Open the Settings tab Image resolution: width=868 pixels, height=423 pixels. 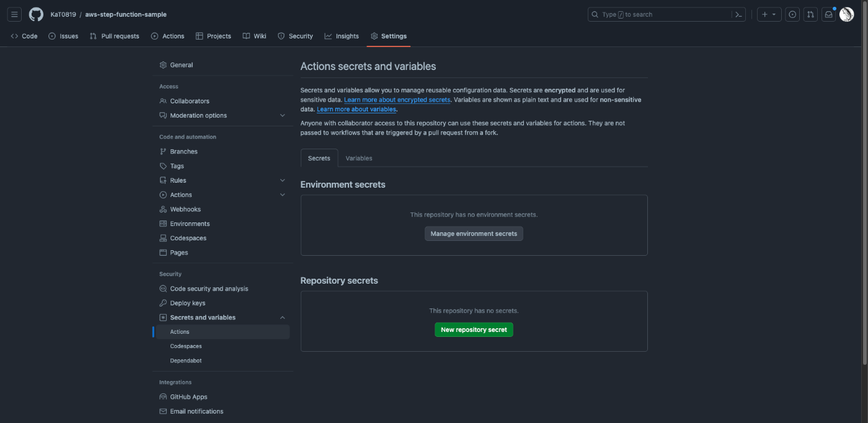[x=389, y=36]
